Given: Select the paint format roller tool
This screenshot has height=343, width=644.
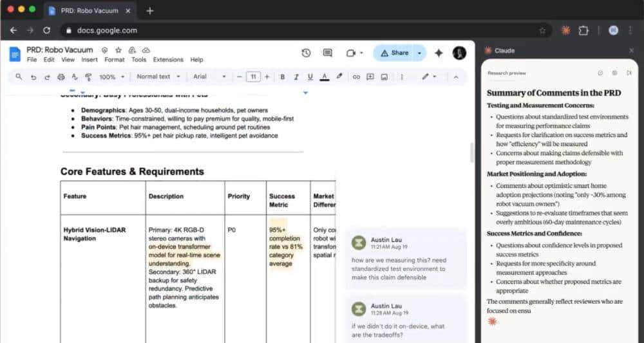Looking at the screenshot, I should tap(88, 77).
